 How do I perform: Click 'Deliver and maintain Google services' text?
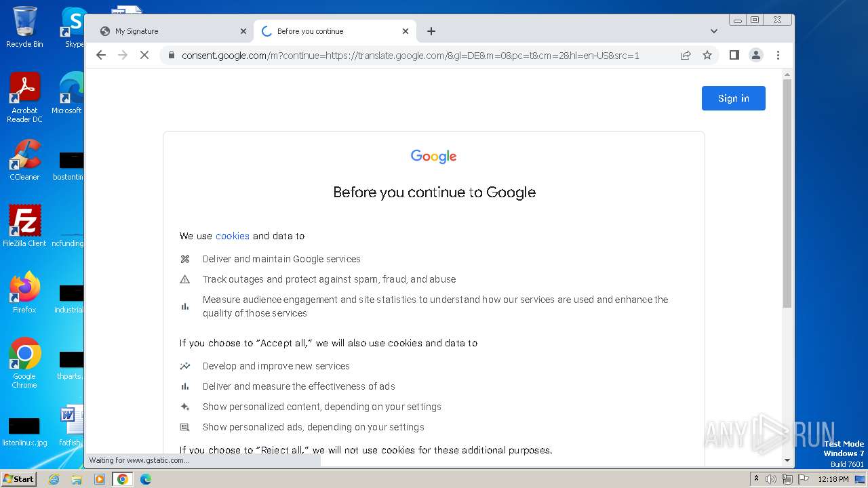281,259
